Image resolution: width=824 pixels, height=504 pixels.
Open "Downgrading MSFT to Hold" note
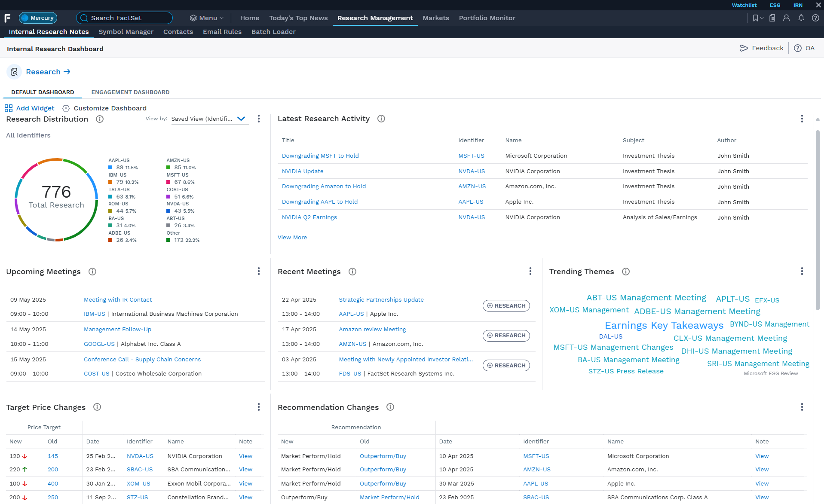point(320,156)
